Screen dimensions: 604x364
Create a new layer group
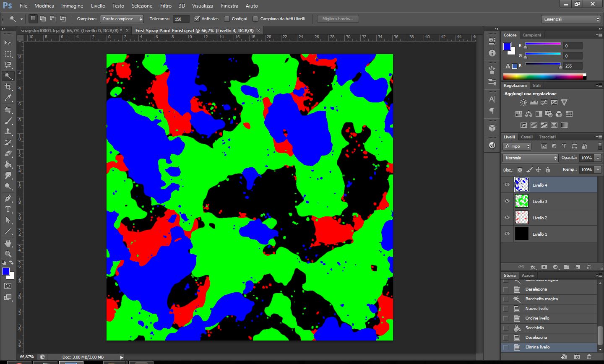coord(567,267)
